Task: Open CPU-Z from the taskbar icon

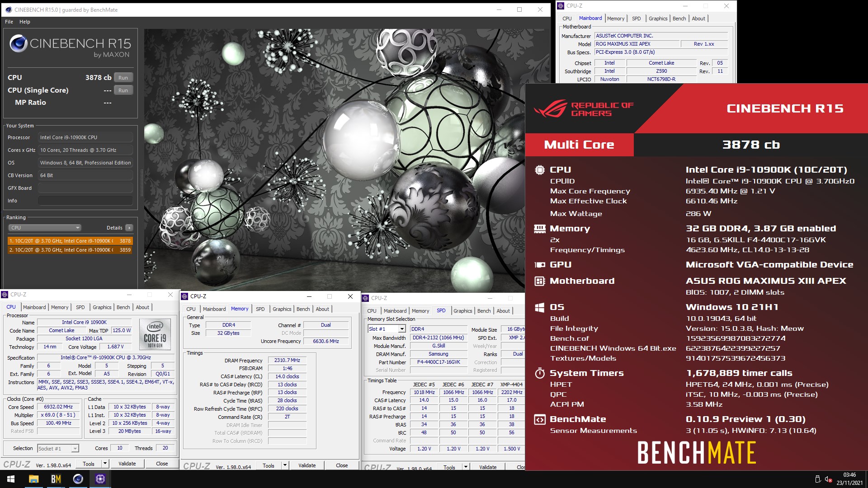Action: 100,479
